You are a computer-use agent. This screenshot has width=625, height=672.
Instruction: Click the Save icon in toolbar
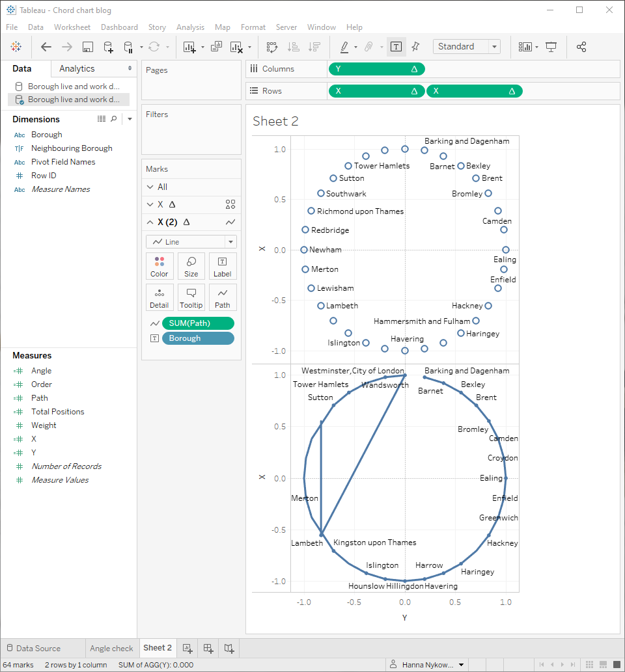click(87, 47)
